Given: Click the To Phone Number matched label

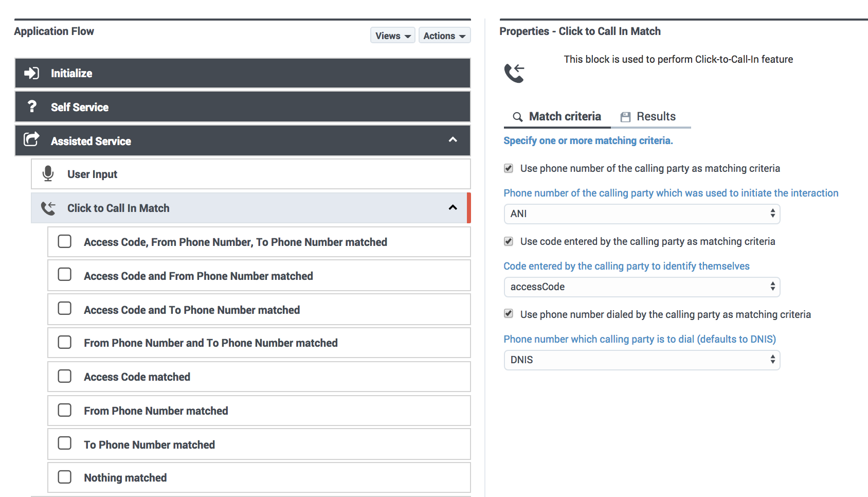Looking at the screenshot, I should 150,445.
